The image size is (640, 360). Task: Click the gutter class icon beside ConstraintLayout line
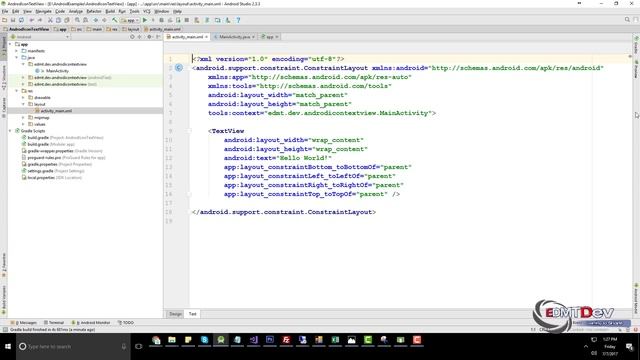coord(179,68)
